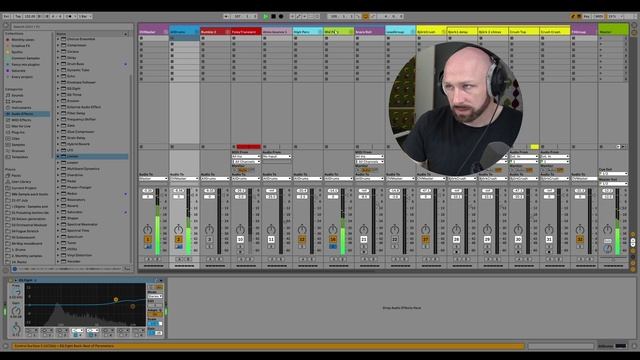Toggle the Track Activator button for track 2
Viewport: 640px width, 360px height.
pyautogui.click(x=178, y=240)
